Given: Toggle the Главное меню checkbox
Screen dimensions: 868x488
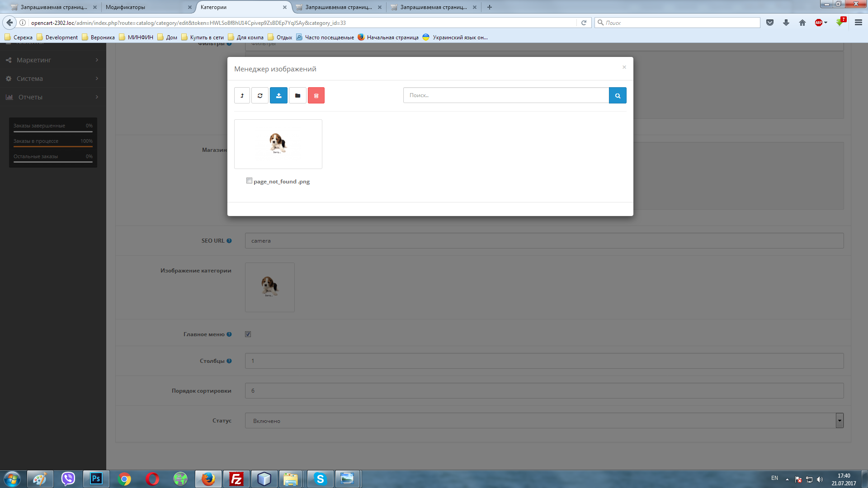Looking at the screenshot, I should [x=248, y=334].
